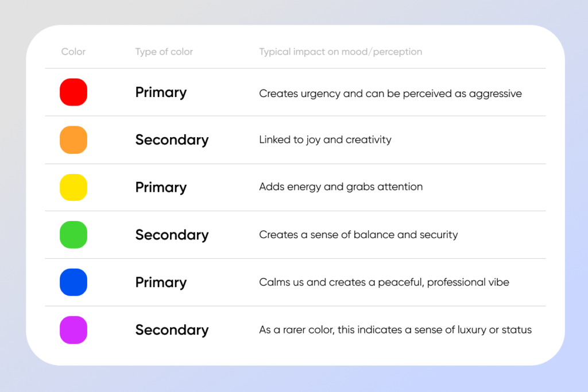
Task: Choose the blue color swatch
Action: tap(73, 282)
